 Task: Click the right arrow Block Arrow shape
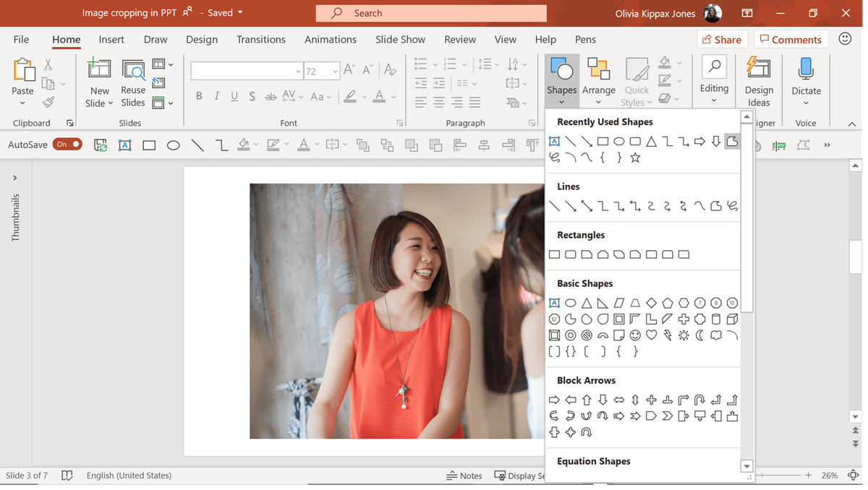554,399
